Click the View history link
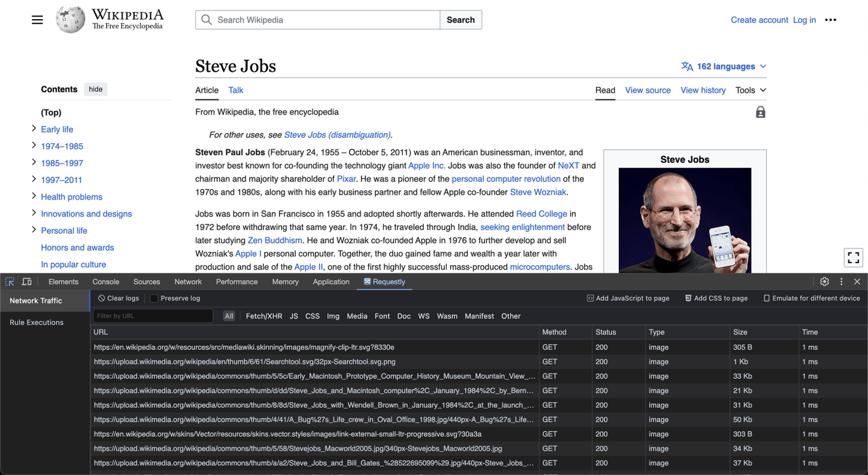 click(x=703, y=90)
